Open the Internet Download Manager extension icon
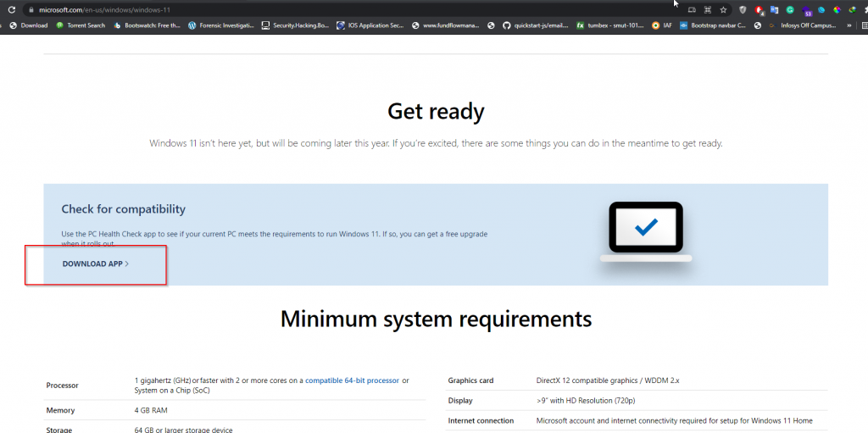 click(853, 10)
